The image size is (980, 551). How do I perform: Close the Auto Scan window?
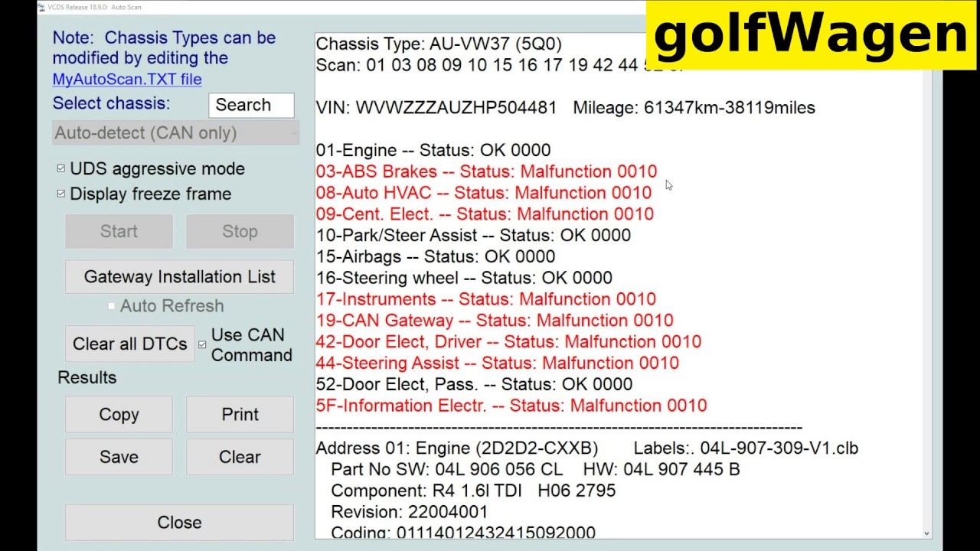tap(179, 522)
